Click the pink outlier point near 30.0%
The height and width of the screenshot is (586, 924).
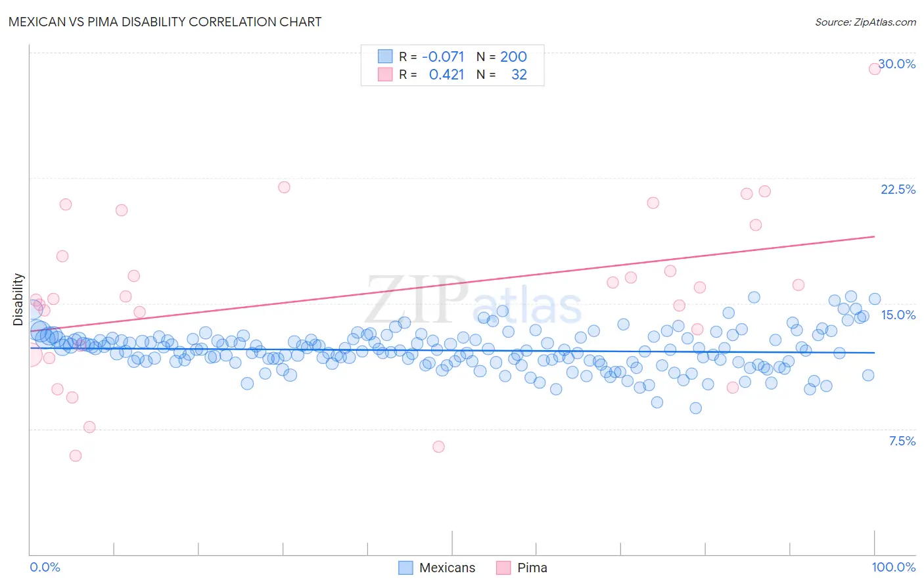click(x=875, y=68)
